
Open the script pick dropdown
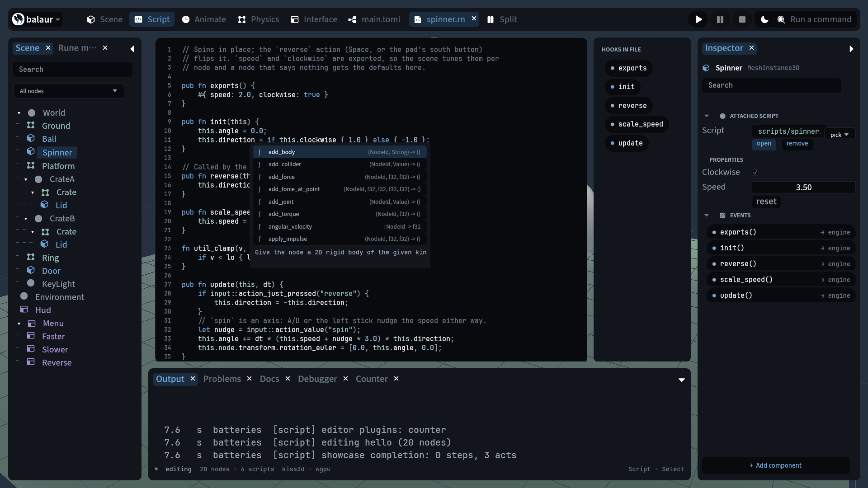pyautogui.click(x=840, y=135)
